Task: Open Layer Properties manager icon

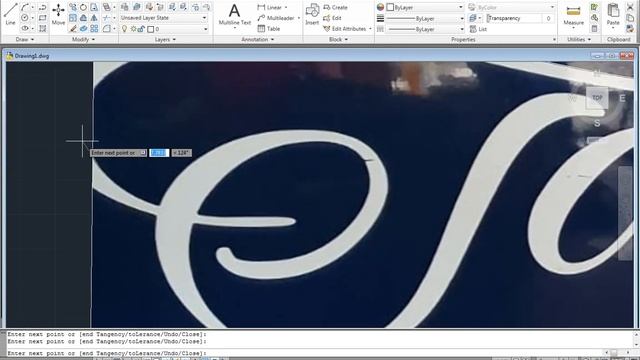Action: (x=125, y=7)
